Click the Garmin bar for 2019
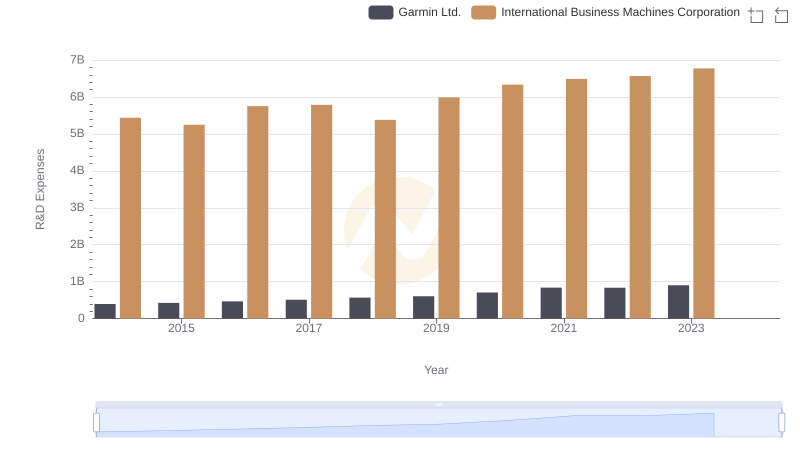 coord(423,307)
